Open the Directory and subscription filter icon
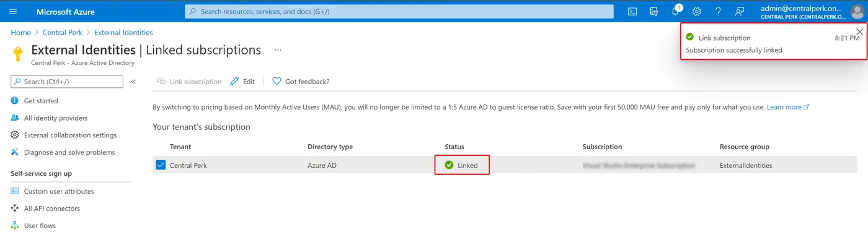 653,11
